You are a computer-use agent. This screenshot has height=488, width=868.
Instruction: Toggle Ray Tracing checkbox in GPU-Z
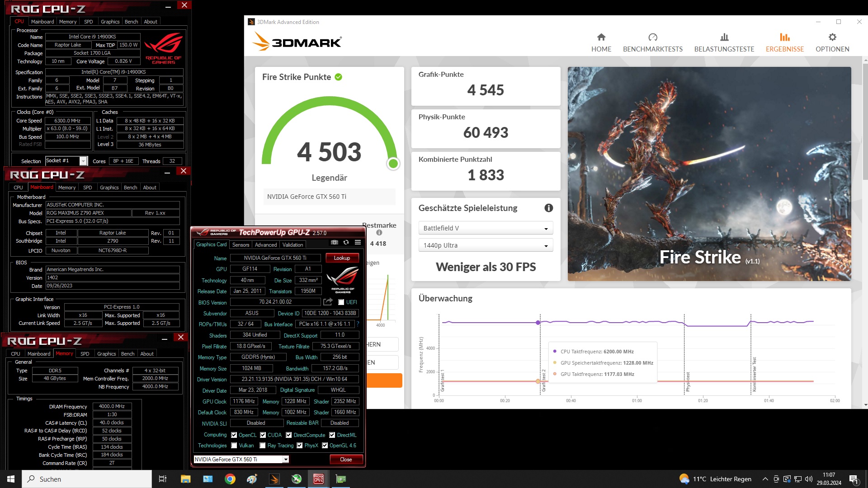[x=263, y=446]
